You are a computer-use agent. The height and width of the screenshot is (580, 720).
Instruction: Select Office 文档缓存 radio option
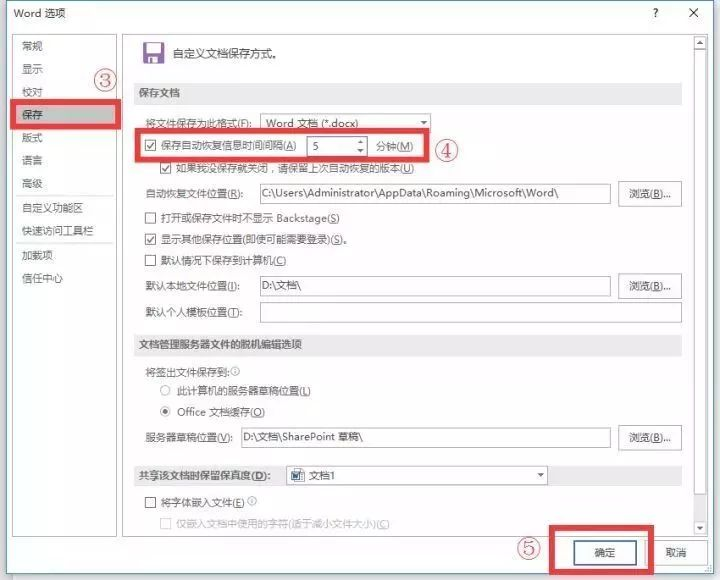[165, 411]
